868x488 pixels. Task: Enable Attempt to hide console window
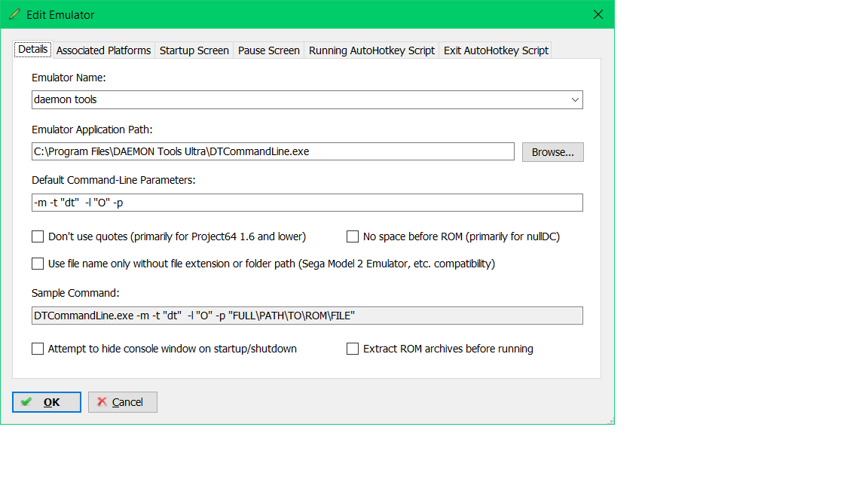tap(38, 349)
